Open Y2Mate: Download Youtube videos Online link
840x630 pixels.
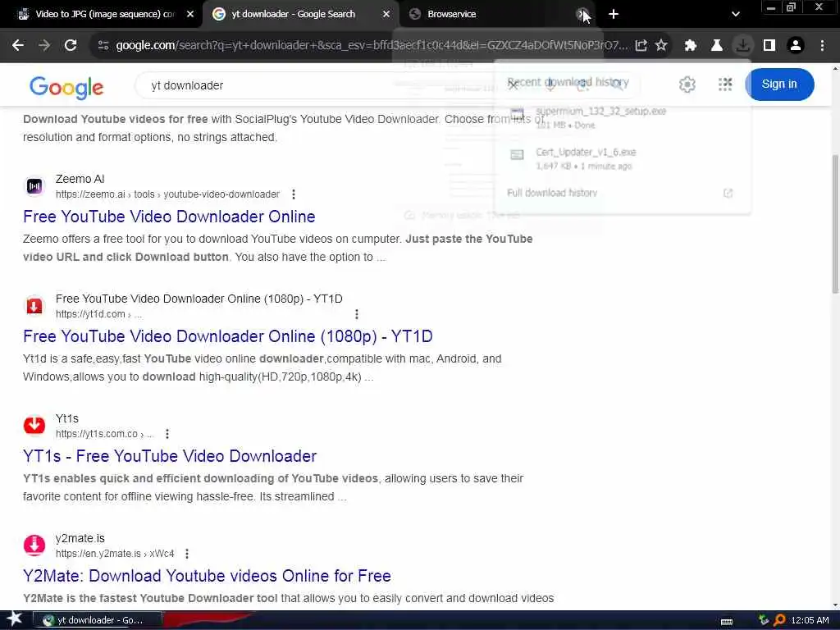(207, 576)
